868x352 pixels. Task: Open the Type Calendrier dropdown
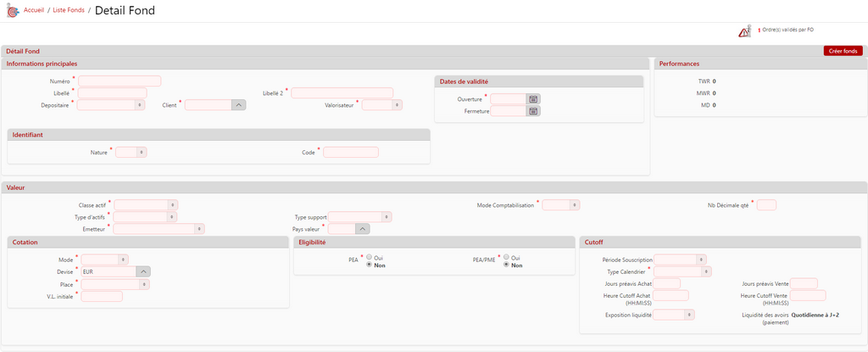tap(682, 271)
